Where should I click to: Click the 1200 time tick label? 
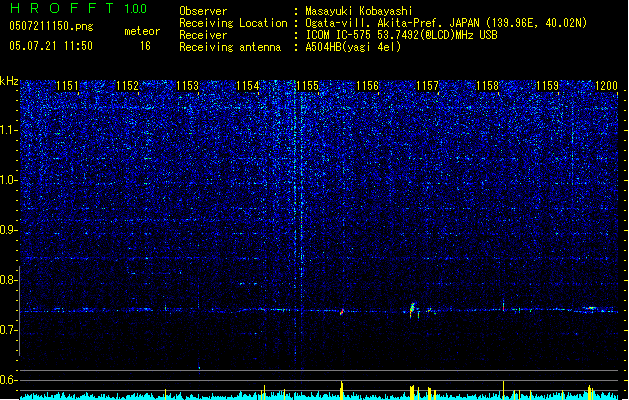[607, 86]
